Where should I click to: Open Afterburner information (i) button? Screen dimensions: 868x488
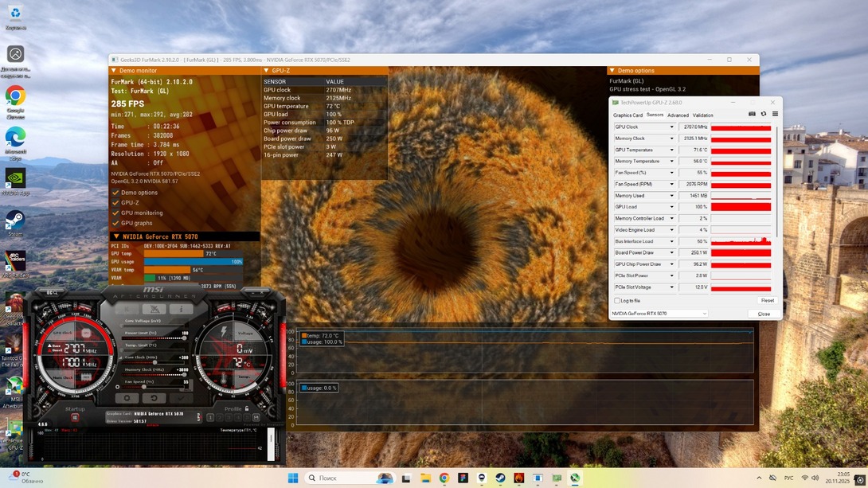click(x=181, y=309)
